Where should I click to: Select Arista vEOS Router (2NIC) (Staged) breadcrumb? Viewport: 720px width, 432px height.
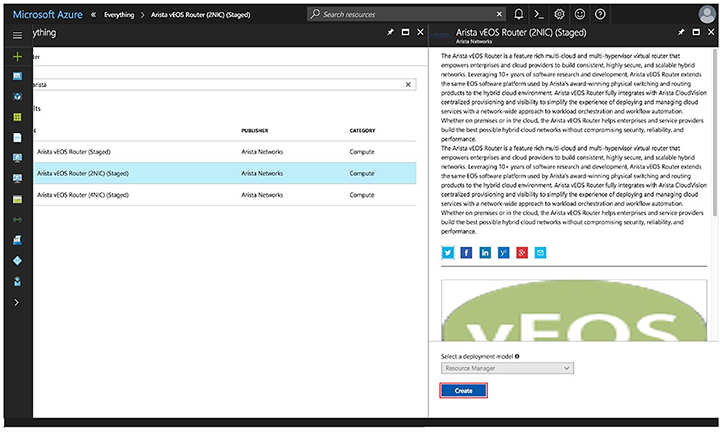[x=201, y=15]
